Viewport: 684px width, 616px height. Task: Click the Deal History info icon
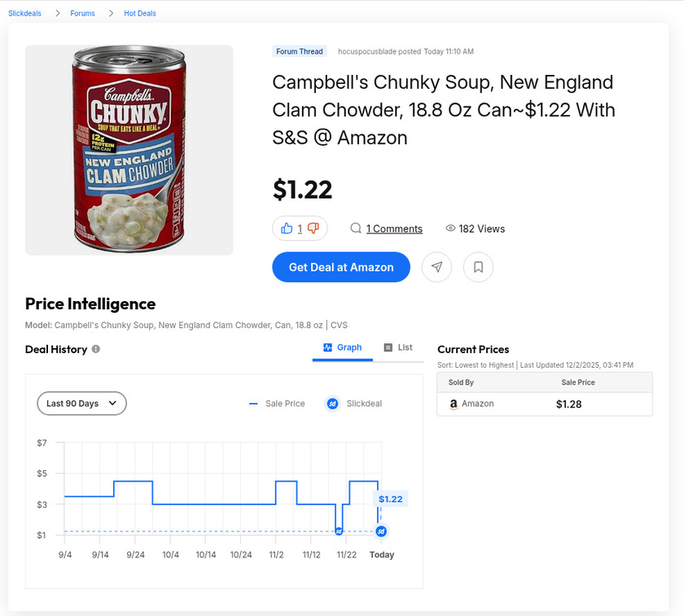(x=96, y=349)
